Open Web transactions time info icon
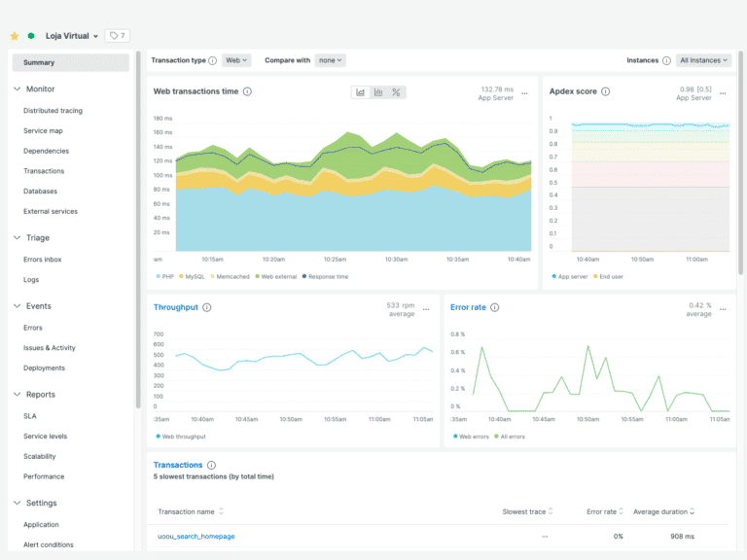Screen dimensions: 747x560 [247, 91]
